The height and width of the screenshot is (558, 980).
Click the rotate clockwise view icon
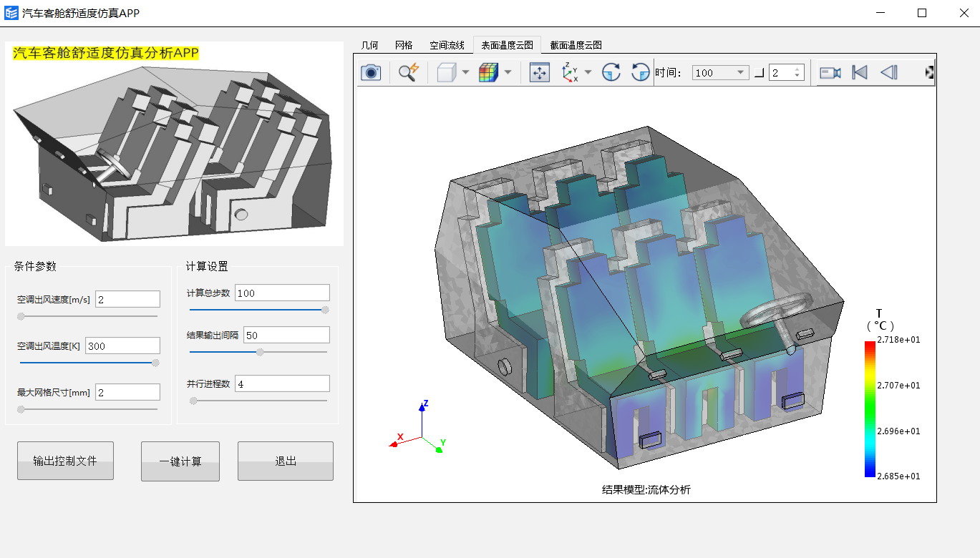click(x=611, y=72)
